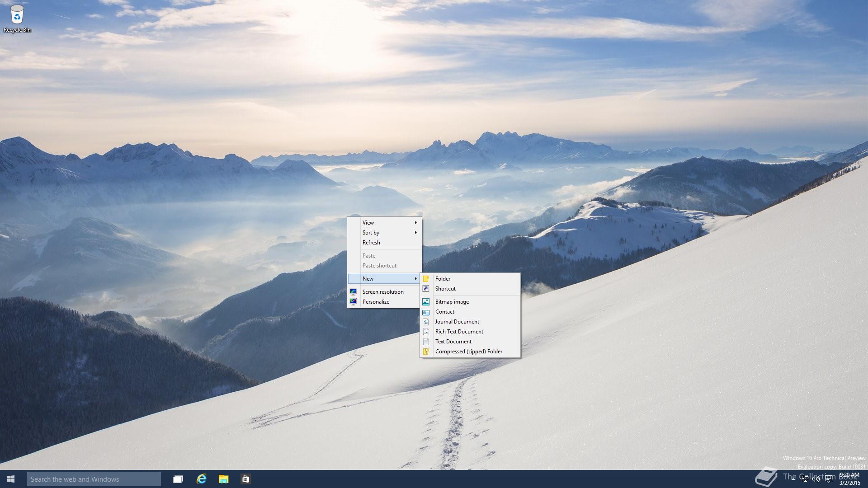
Task: Open the Windows Store taskbar icon
Action: tap(245, 479)
